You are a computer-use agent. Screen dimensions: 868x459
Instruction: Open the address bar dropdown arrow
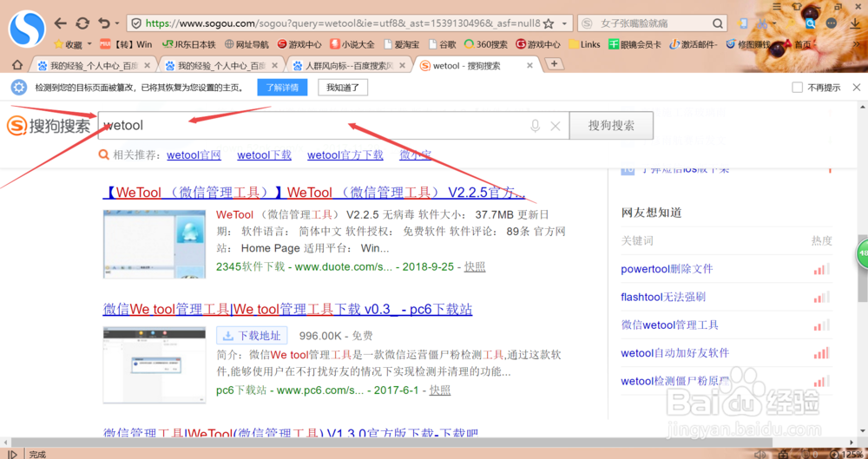564,23
